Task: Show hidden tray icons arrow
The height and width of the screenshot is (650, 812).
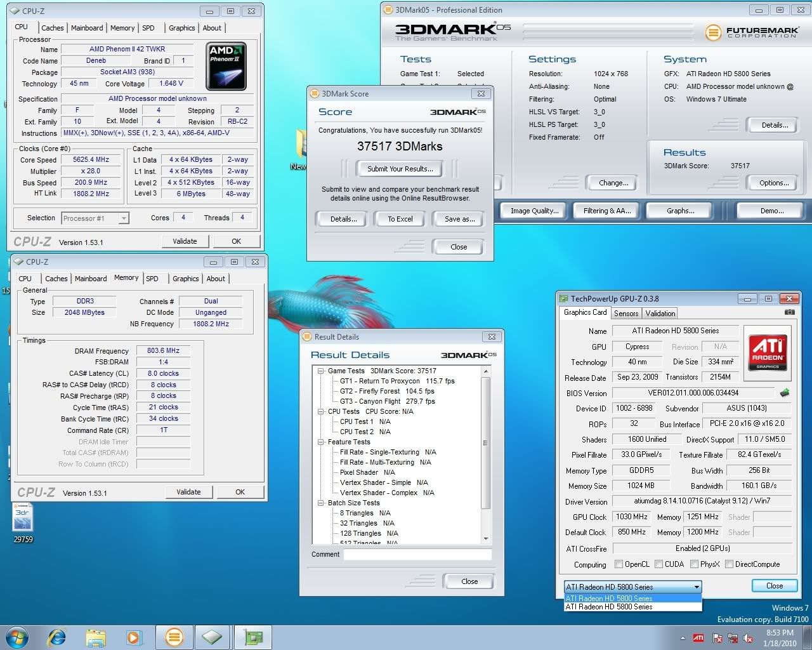Action: click(683, 638)
